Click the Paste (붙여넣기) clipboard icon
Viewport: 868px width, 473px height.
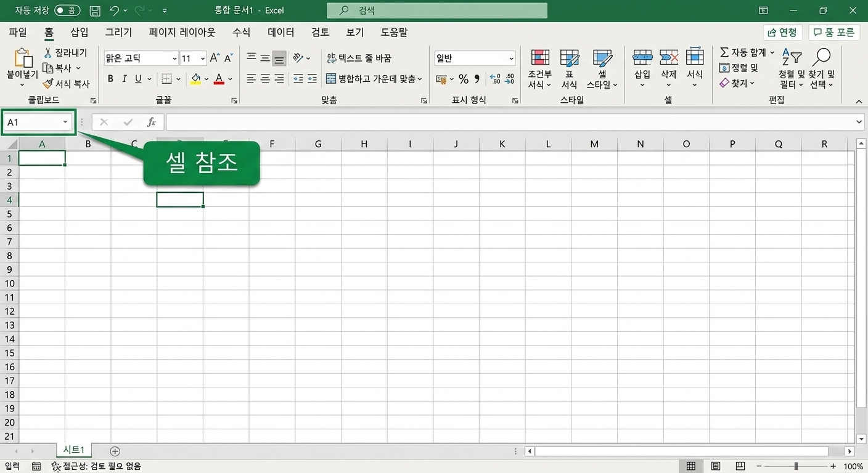point(23,59)
